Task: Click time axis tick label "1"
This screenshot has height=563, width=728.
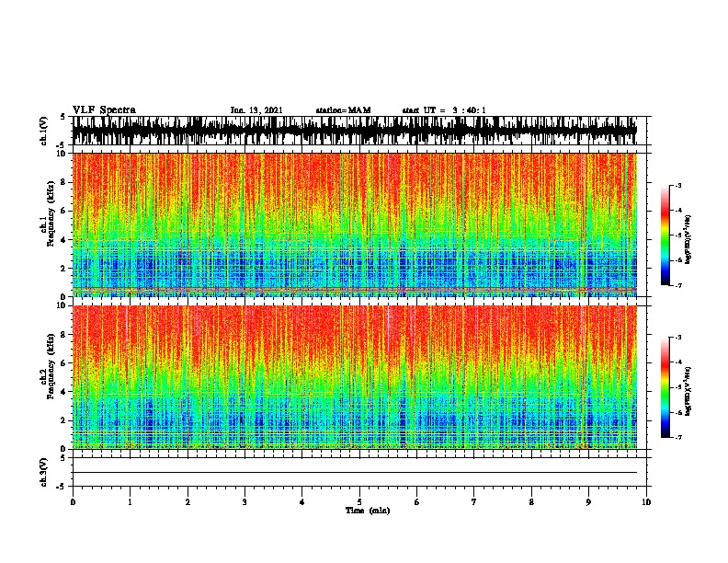Action: (x=130, y=502)
